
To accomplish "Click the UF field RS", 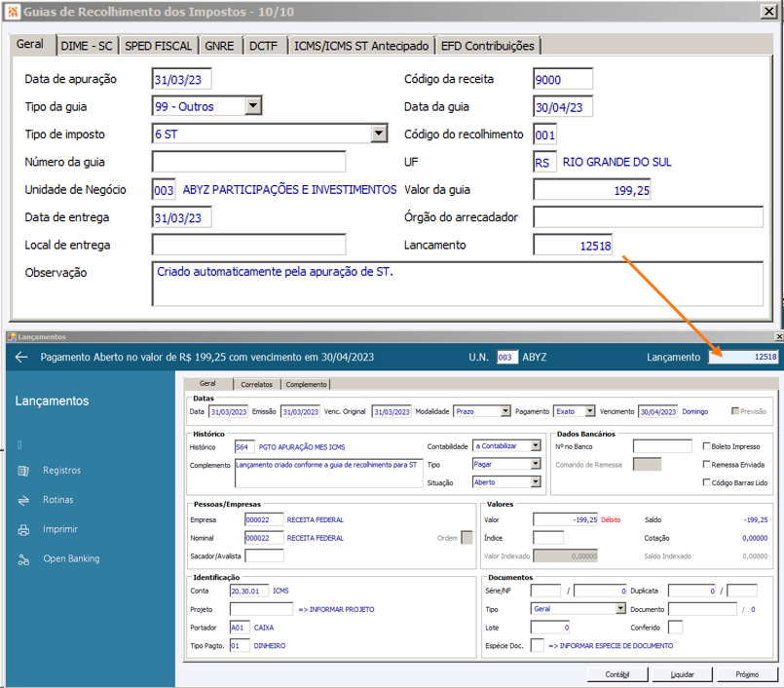I will 545,162.
